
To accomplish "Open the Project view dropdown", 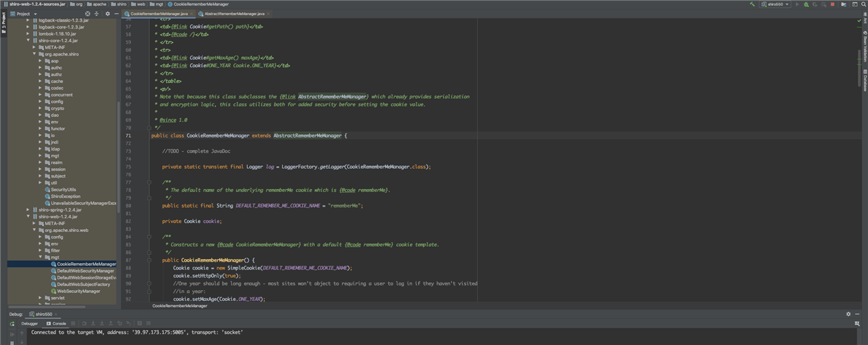I will pyautogui.click(x=23, y=14).
